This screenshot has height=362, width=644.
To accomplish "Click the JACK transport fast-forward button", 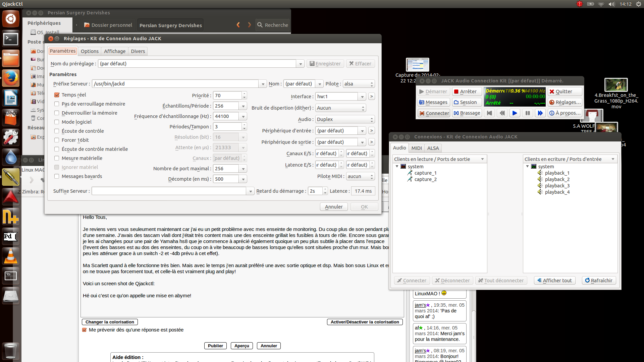I will 540,113.
